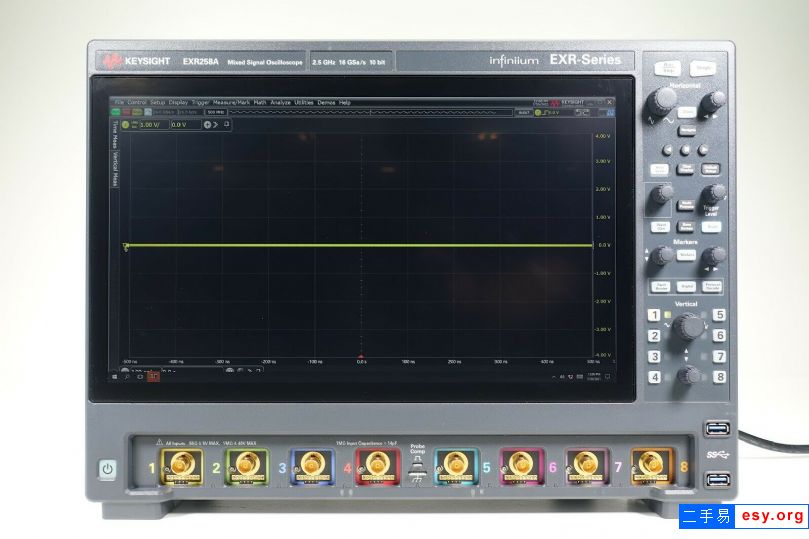Image resolution: width=809 pixels, height=539 pixels.
Task: Open the Display menu
Action: point(179,102)
